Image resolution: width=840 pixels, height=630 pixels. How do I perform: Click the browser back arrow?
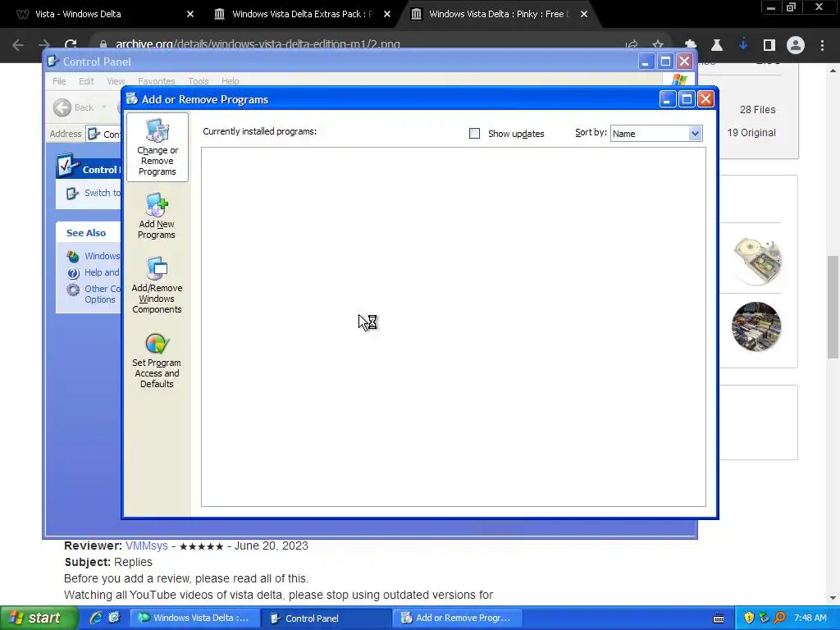click(x=18, y=45)
